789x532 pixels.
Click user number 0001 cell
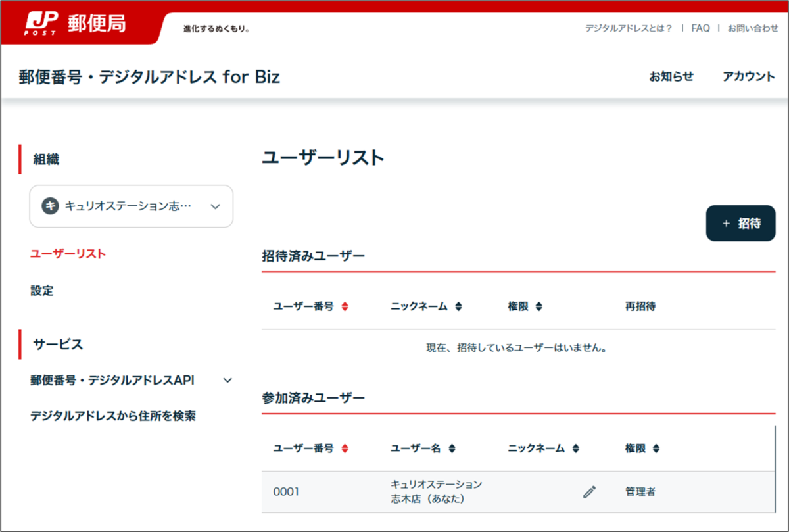point(286,491)
